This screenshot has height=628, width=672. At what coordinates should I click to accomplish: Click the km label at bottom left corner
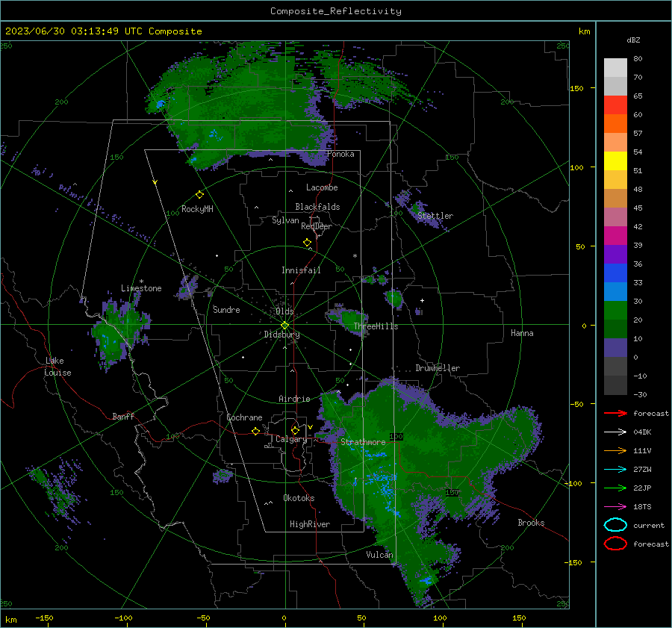pyautogui.click(x=11, y=620)
